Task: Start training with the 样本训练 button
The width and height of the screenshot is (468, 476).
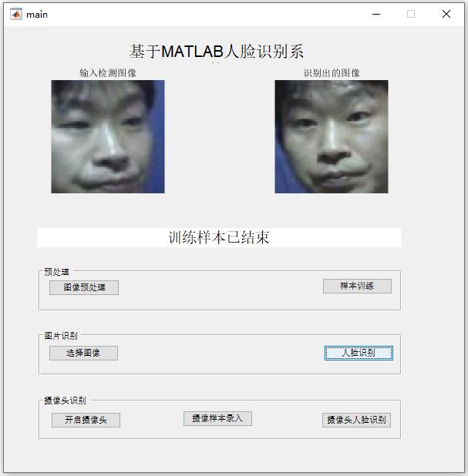Action: click(357, 286)
